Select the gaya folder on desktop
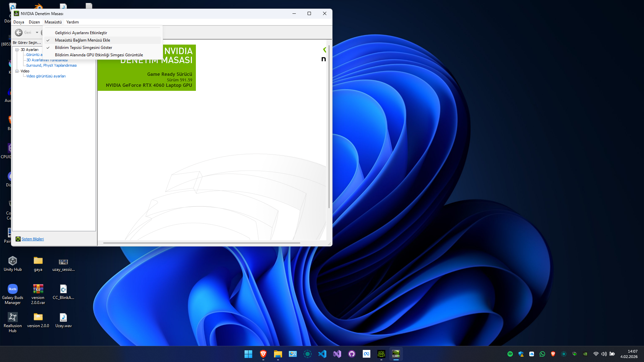644x362 pixels. pos(38,264)
